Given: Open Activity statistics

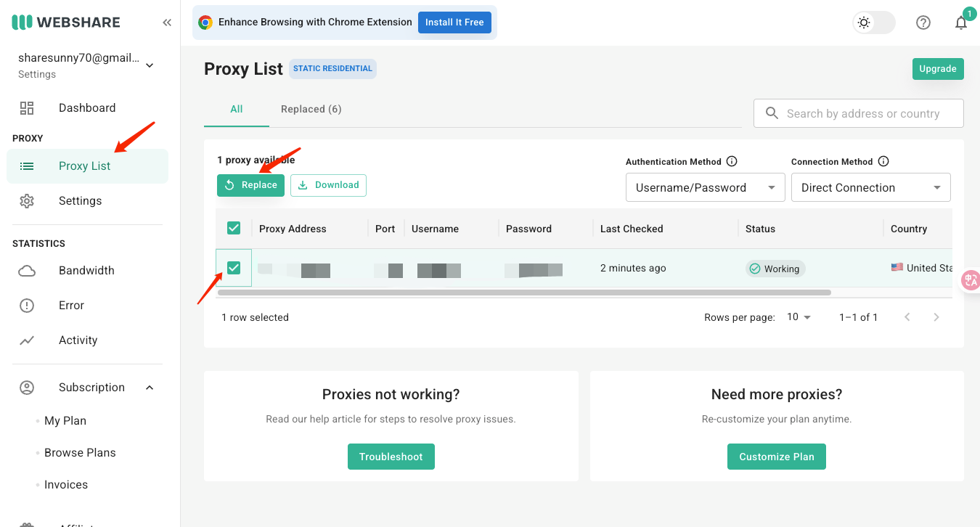Looking at the screenshot, I should click(87, 340).
